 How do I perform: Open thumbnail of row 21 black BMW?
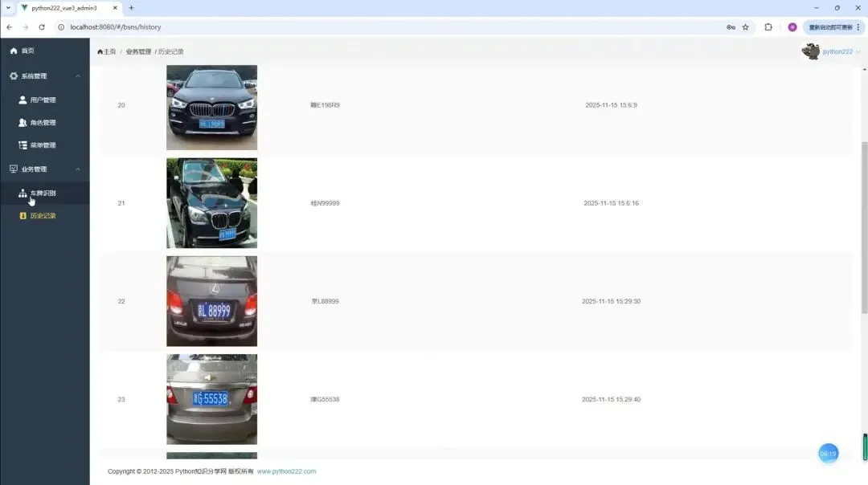point(212,203)
